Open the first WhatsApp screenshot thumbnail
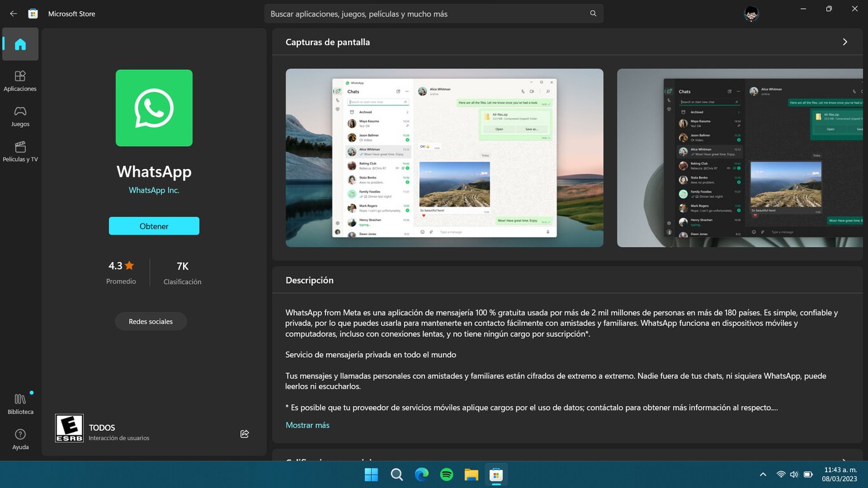 (444, 158)
